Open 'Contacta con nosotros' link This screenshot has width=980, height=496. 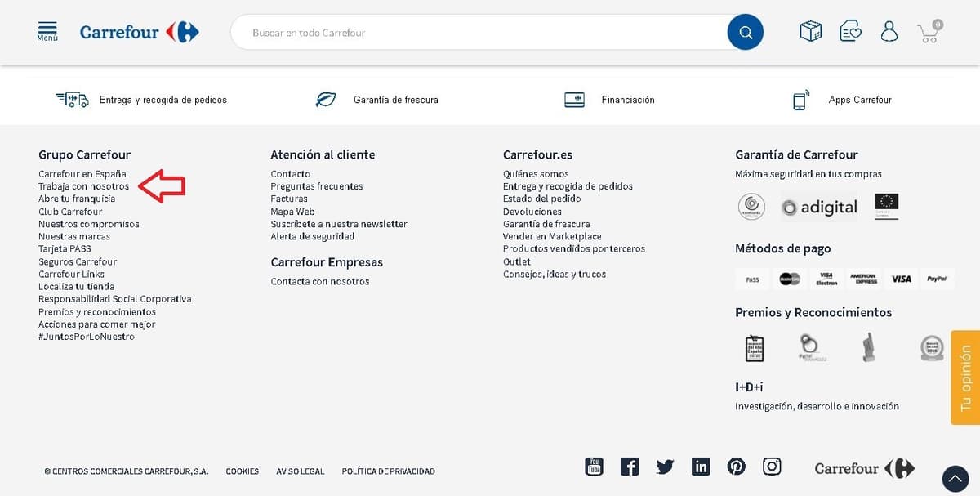[x=320, y=281]
